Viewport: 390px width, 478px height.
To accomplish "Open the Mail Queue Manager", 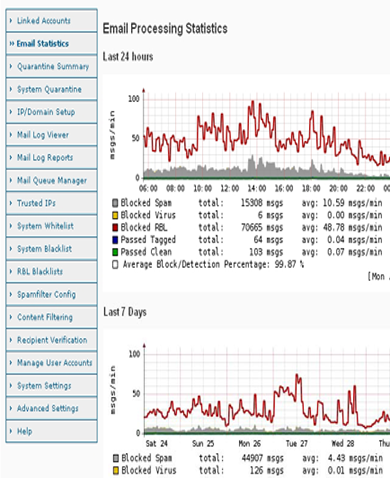I will tap(51, 181).
